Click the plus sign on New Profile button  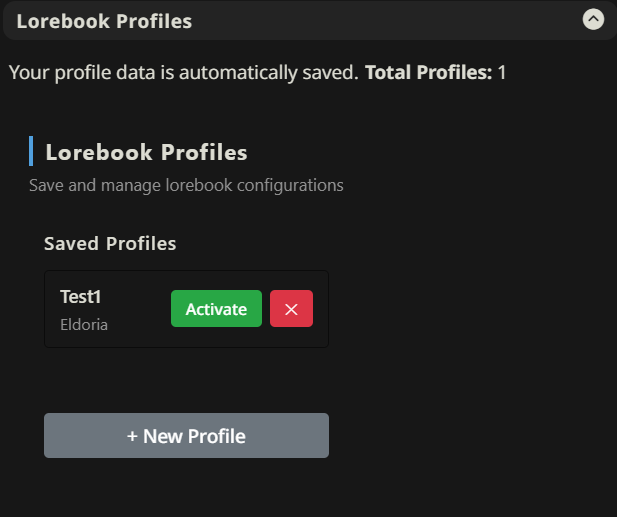(132, 436)
